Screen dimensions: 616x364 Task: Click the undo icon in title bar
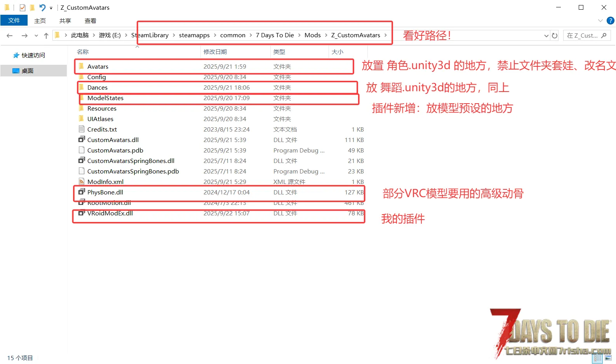[x=42, y=7]
